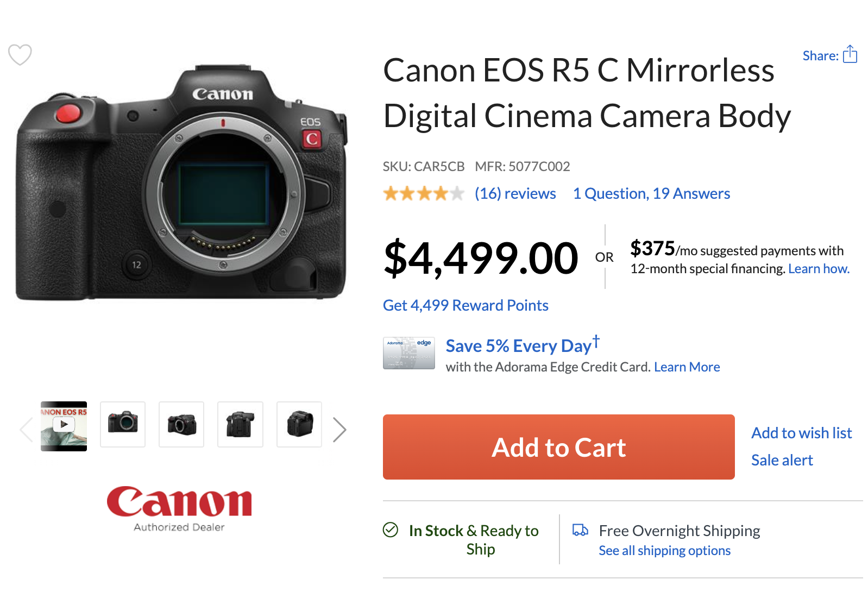Click the Adorama Edge credit card image
This screenshot has width=868, height=592.
click(x=409, y=353)
